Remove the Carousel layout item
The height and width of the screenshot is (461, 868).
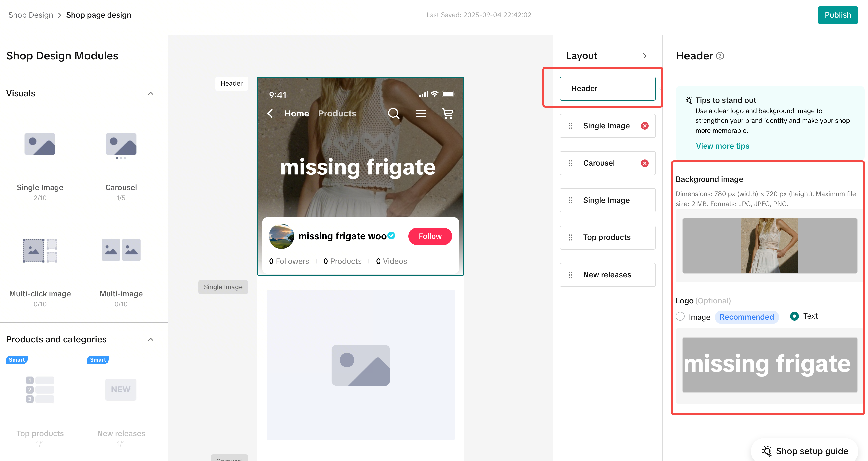645,163
